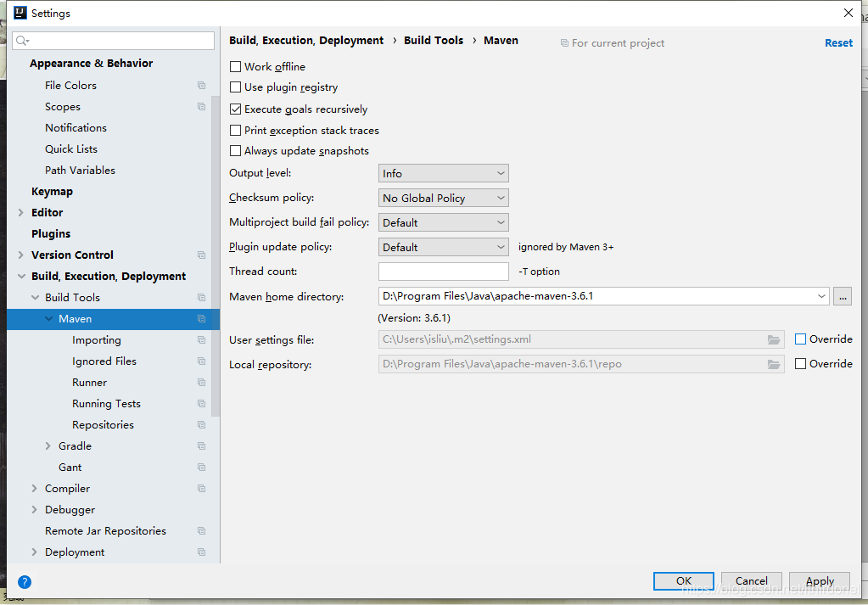Open Multiproject build fail policy dropdown
The width and height of the screenshot is (868, 605).
pyautogui.click(x=444, y=222)
